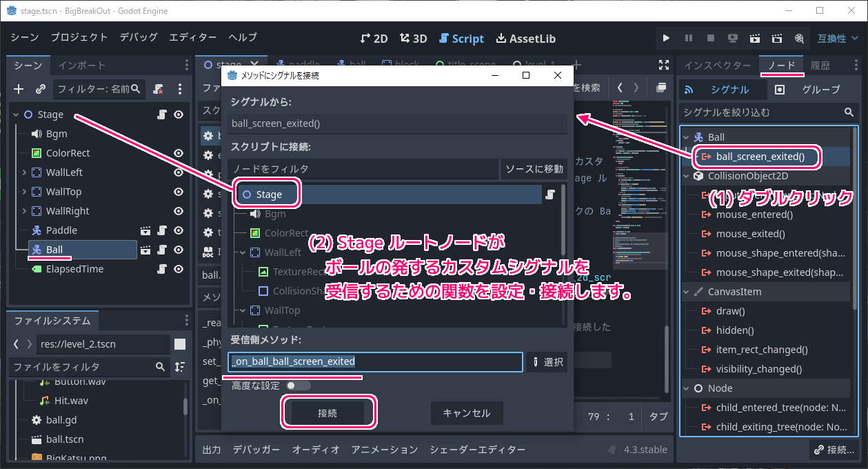Switch to the インスペクター tab
Viewport: 868px width, 469px height.
pyautogui.click(x=717, y=66)
